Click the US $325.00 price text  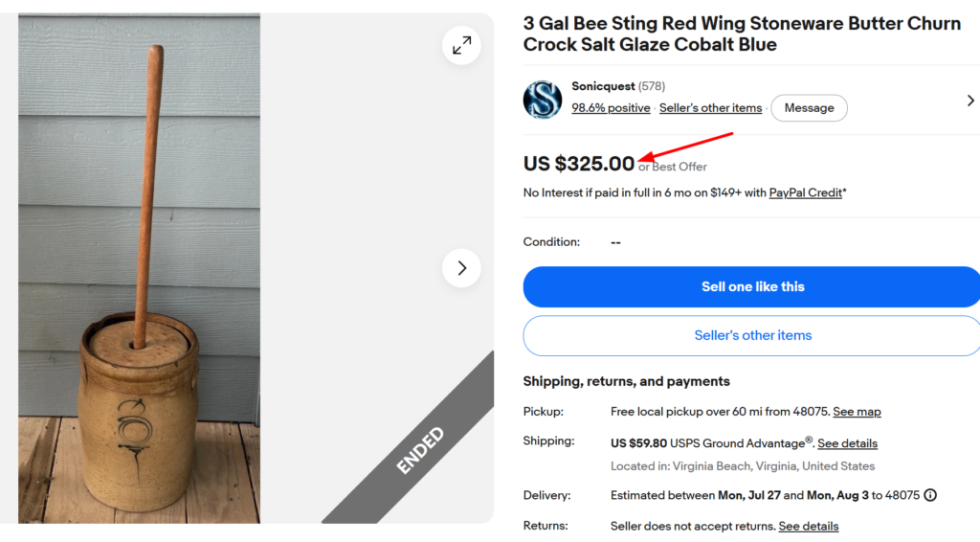pyautogui.click(x=579, y=164)
